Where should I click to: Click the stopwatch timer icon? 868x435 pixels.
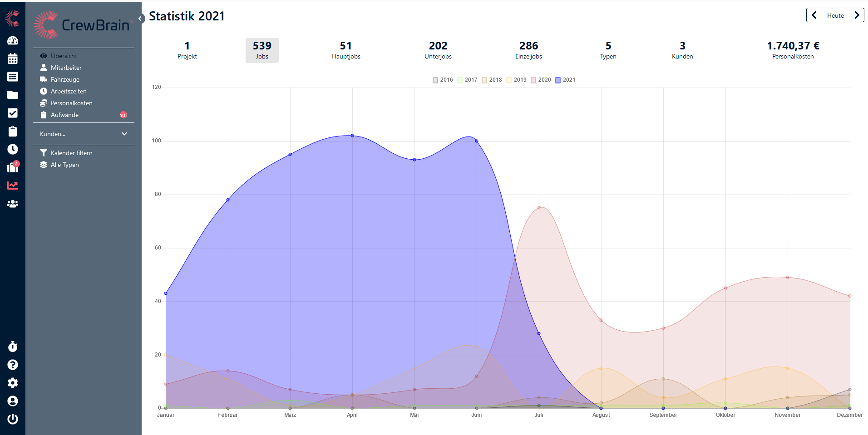[13, 347]
